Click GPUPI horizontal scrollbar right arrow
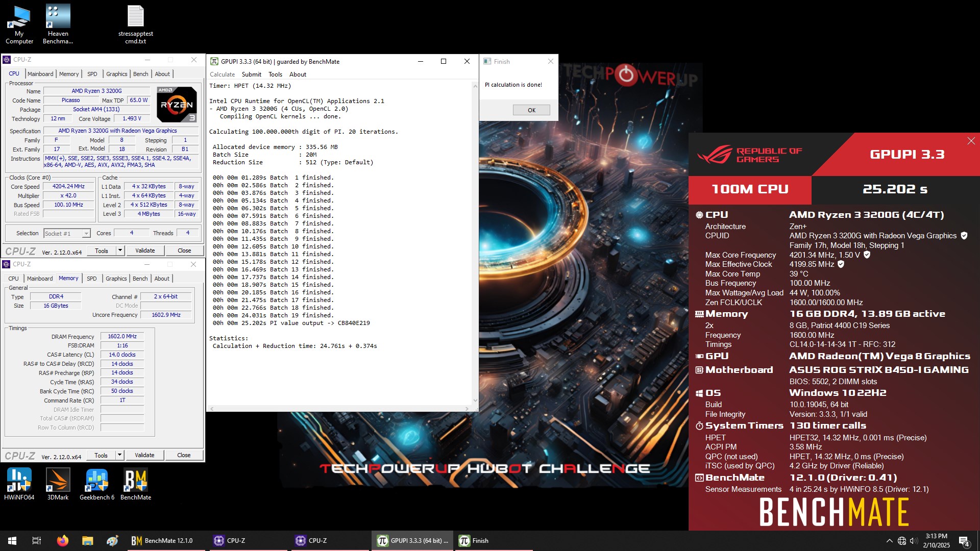The image size is (980, 551). click(x=467, y=409)
